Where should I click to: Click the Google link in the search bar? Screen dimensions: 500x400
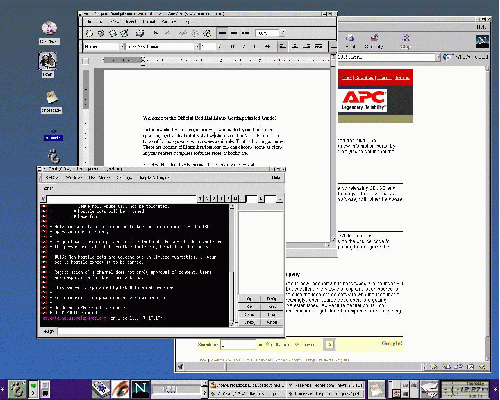coord(392,343)
